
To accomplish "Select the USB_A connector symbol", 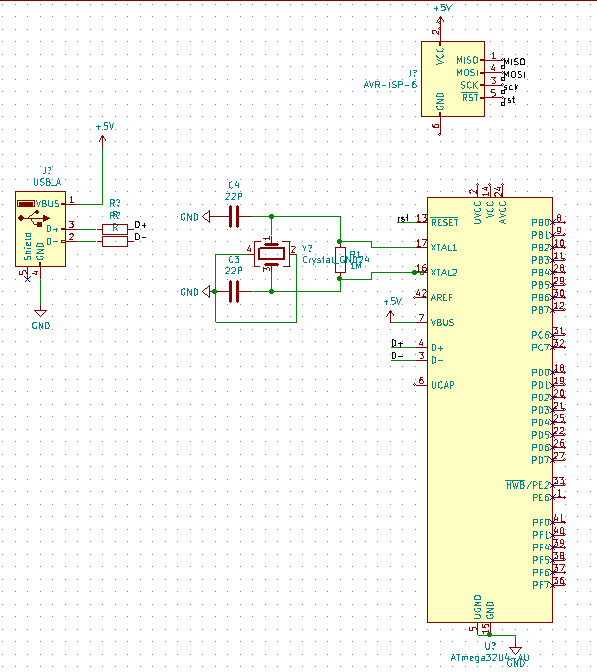I will [40, 229].
